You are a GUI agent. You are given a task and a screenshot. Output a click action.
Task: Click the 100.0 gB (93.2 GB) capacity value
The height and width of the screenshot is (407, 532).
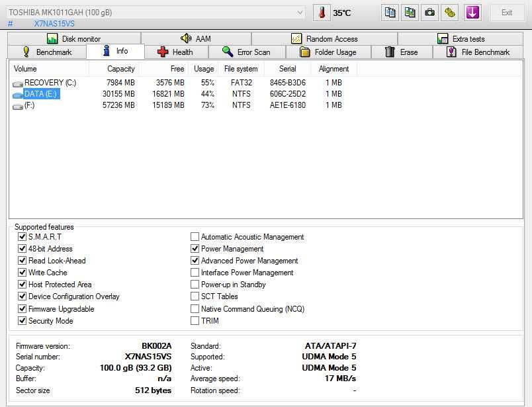pos(136,368)
